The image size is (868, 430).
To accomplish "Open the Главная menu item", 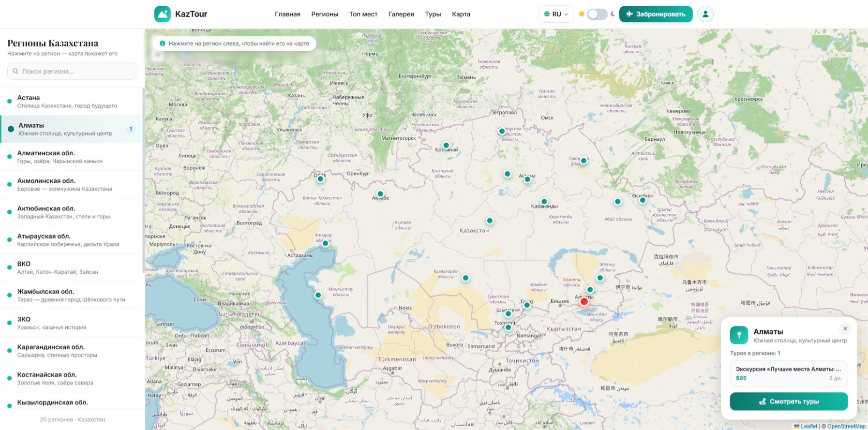I will tap(287, 14).
